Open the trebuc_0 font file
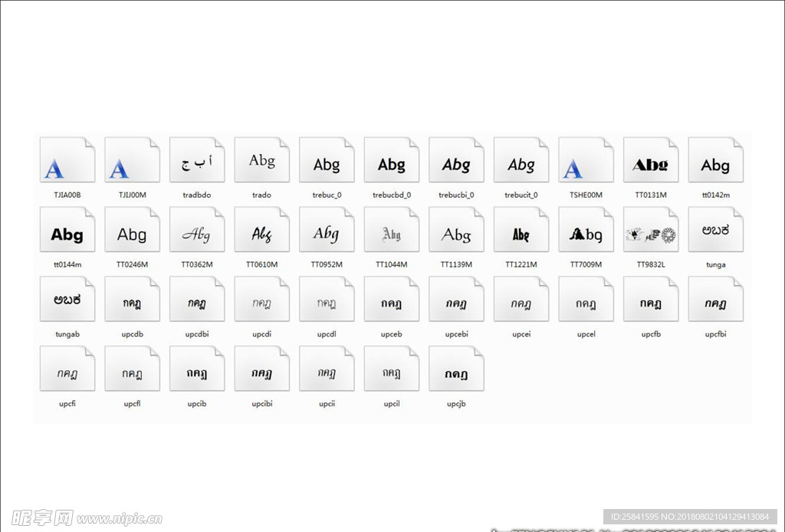The image size is (785, 532). pos(327,160)
